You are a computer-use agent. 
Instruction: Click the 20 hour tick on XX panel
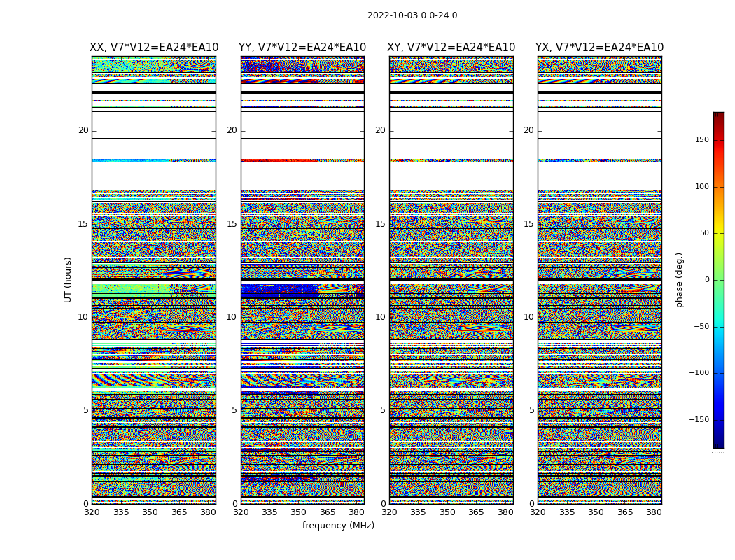point(83,130)
